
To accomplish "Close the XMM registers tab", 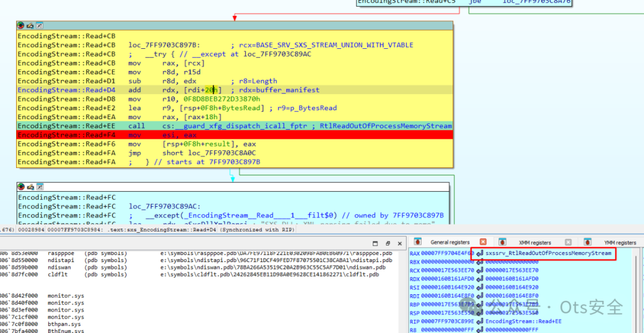I will 568,242.
